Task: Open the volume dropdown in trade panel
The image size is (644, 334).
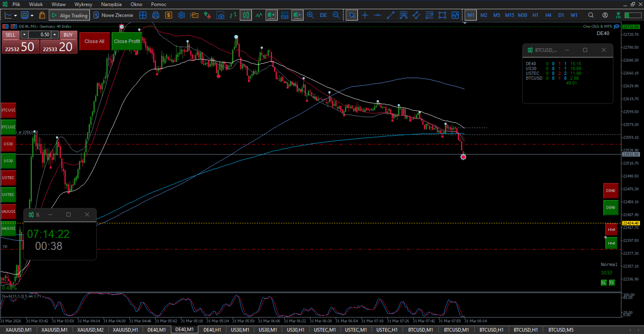Action: 24,35
